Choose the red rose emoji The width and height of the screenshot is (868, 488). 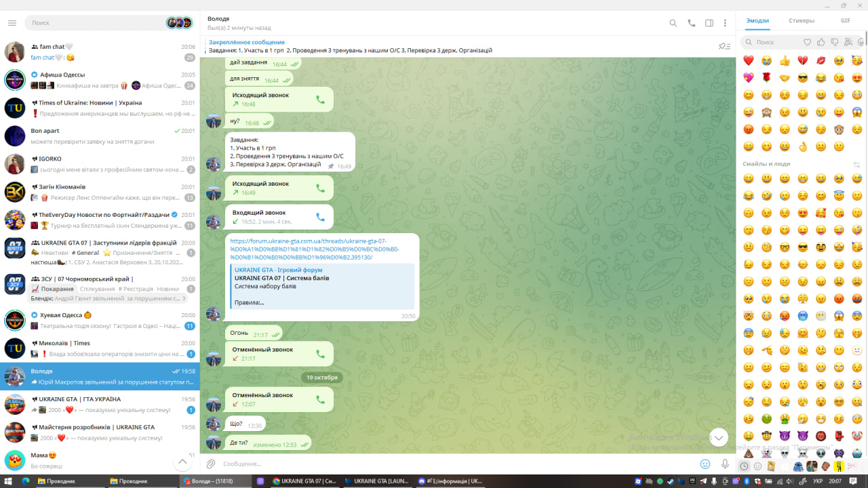(x=766, y=77)
